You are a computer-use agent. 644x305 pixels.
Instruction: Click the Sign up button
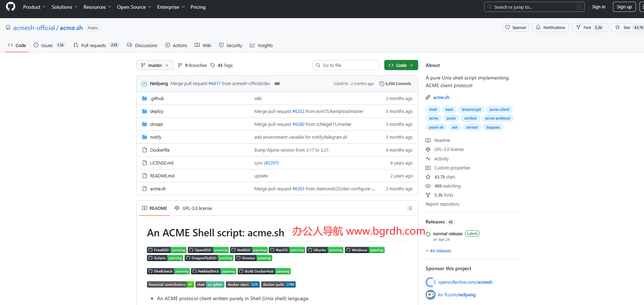coord(624,7)
